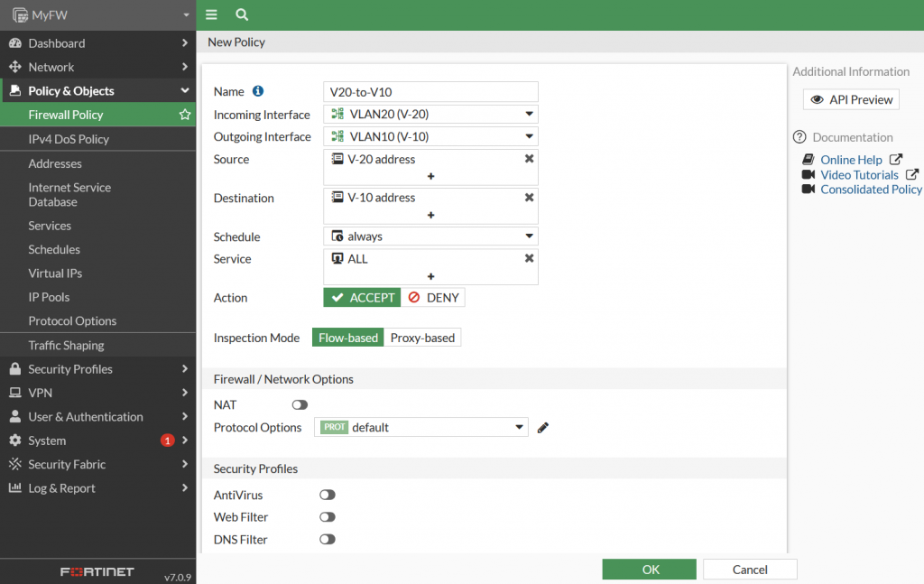924x584 pixels.
Task: Select the DENY action
Action: (433, 297)
